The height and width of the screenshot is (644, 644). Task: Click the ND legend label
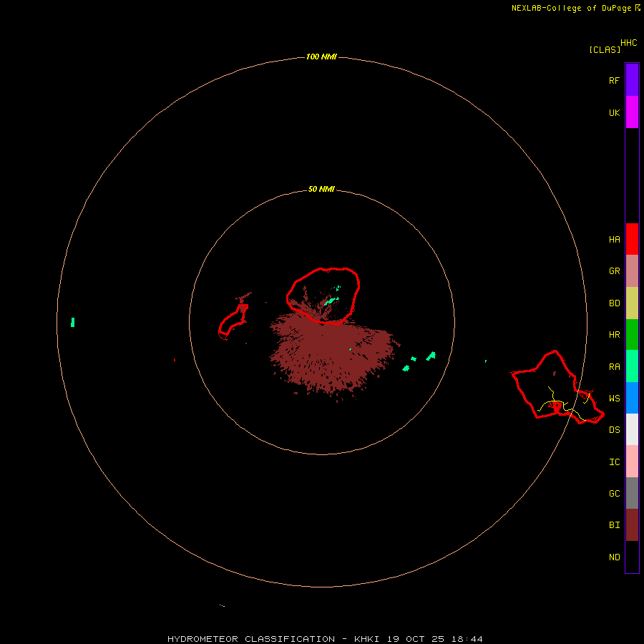pos(614,557)
